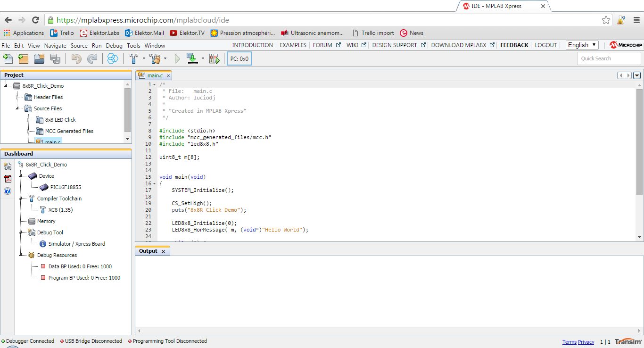This screenshot has width=644, height=348.
Task: Click the Save All toolbar icon
Action: click(x=55, y=58)
